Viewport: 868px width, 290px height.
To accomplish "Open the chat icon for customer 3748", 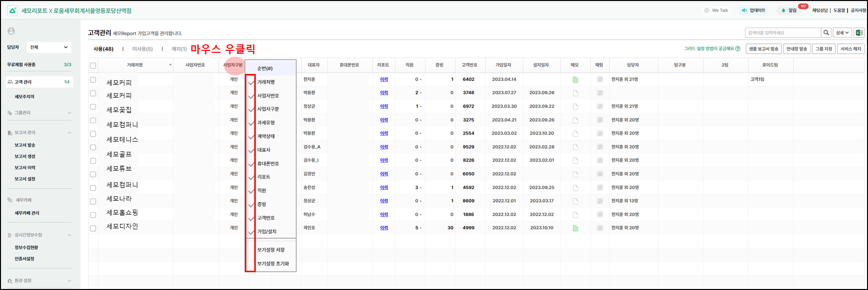I will (x=600, y=93).
